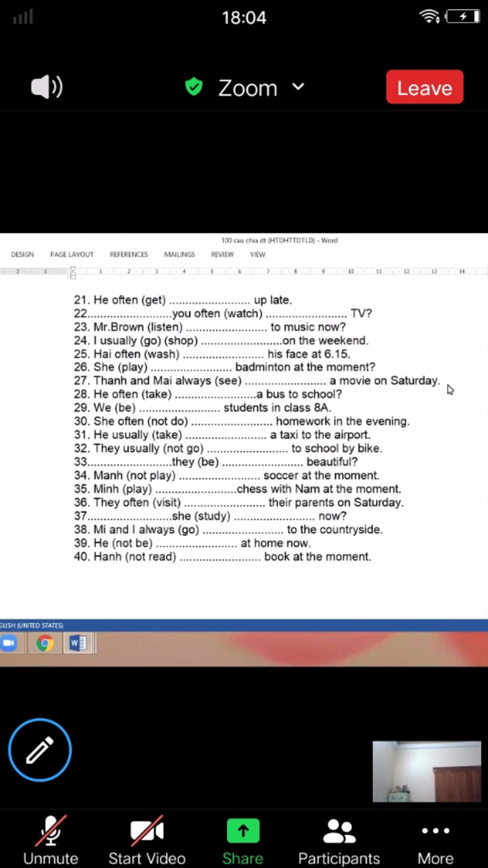Open the VIEW ribbon tab
The image size is (488, 868).
click(x=258, y=254)
